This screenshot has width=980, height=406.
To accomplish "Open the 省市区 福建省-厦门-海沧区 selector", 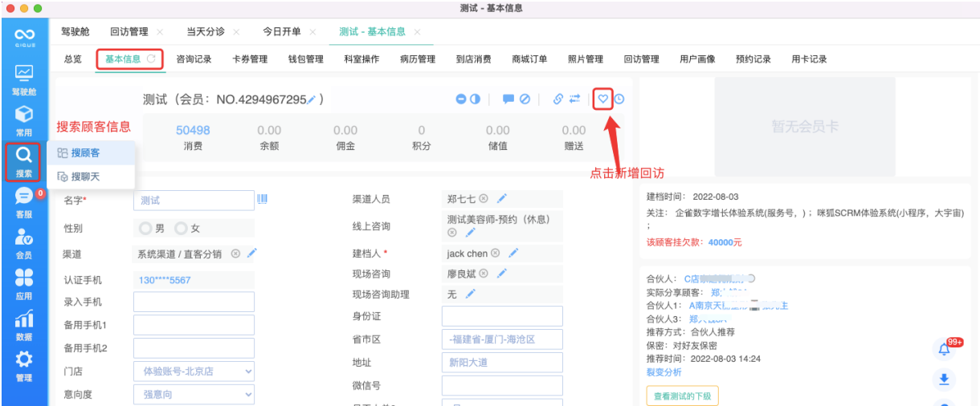I will [502, 339].
